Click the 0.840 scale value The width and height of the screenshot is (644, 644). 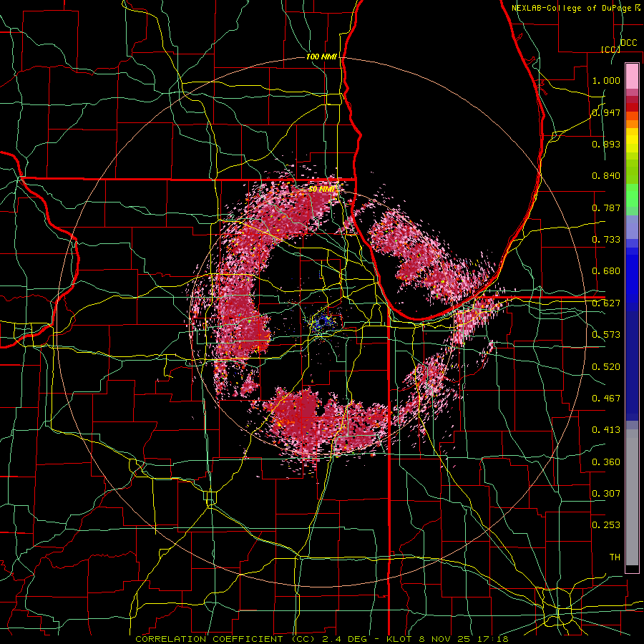(606, 176)
